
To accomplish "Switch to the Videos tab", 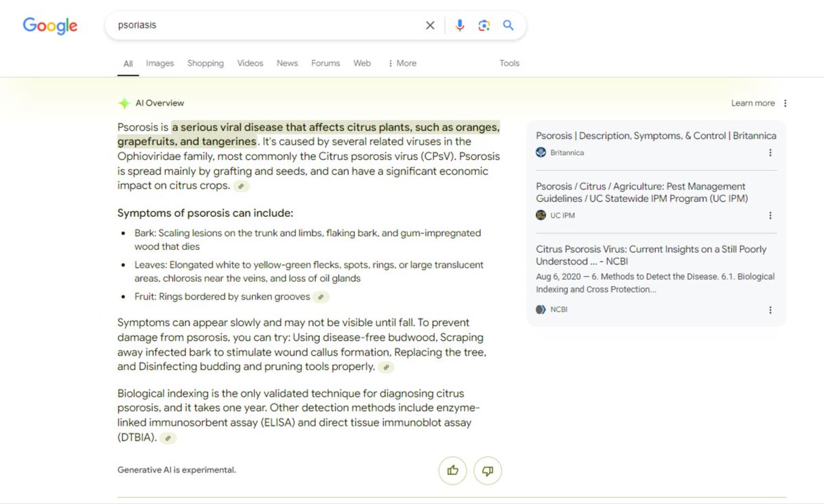I will [x=250, y=63].
